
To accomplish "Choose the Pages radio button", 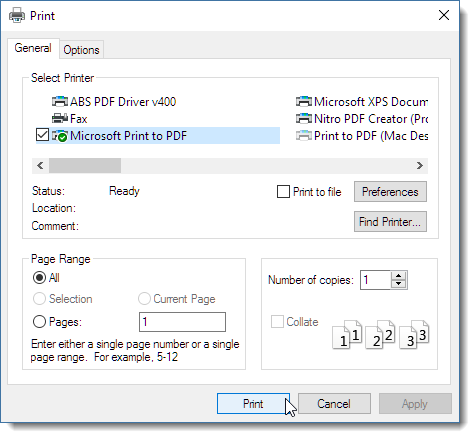I will [39, 322].
